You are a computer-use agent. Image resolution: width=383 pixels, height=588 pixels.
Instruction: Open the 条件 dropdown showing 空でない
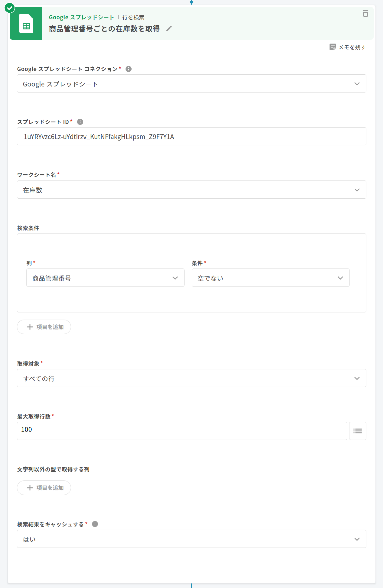(x=270, y=278)
